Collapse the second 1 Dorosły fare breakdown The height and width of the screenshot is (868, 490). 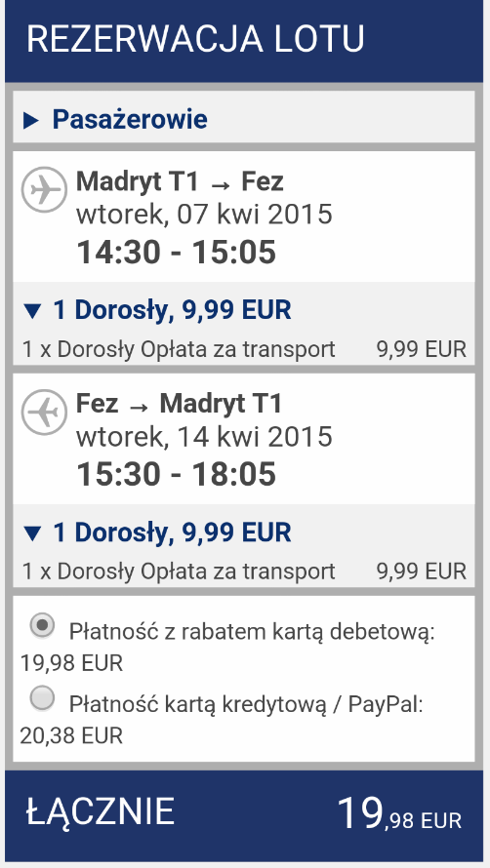click(33, 533)
